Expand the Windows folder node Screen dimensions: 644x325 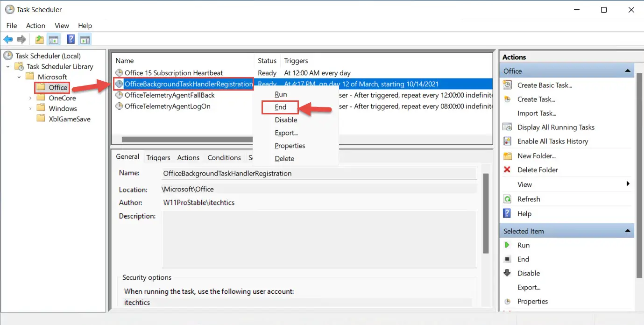[x=30, y=108]
